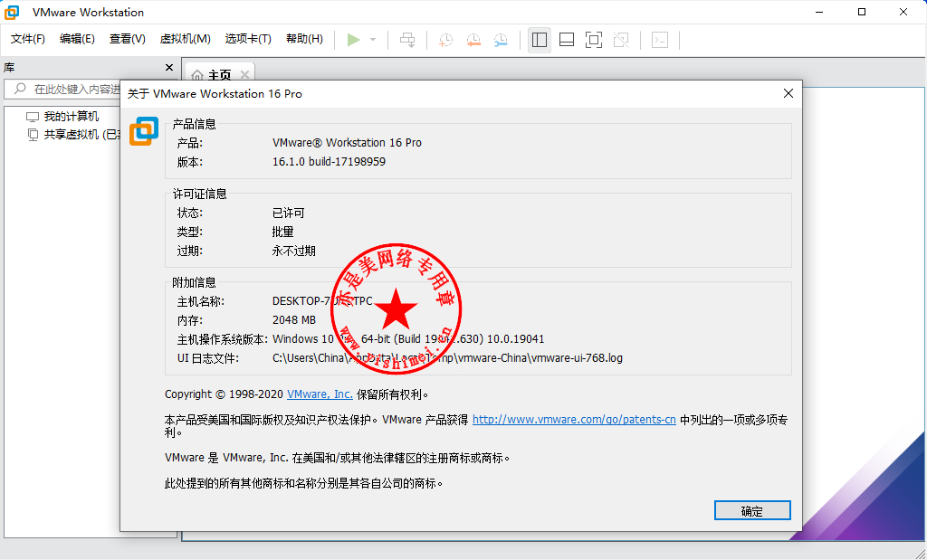Open the snapshot manager icon

pyautogui.click(x=501, y=40)
